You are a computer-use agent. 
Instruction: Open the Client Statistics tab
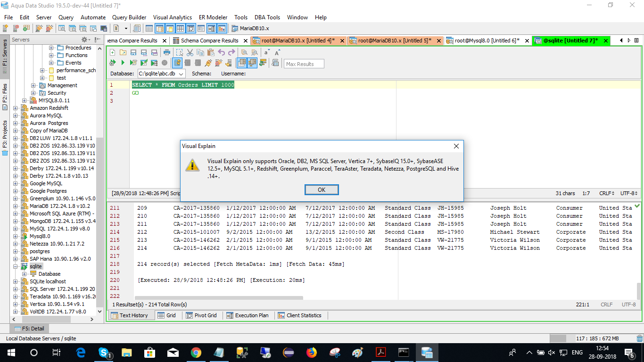[299, 315]
